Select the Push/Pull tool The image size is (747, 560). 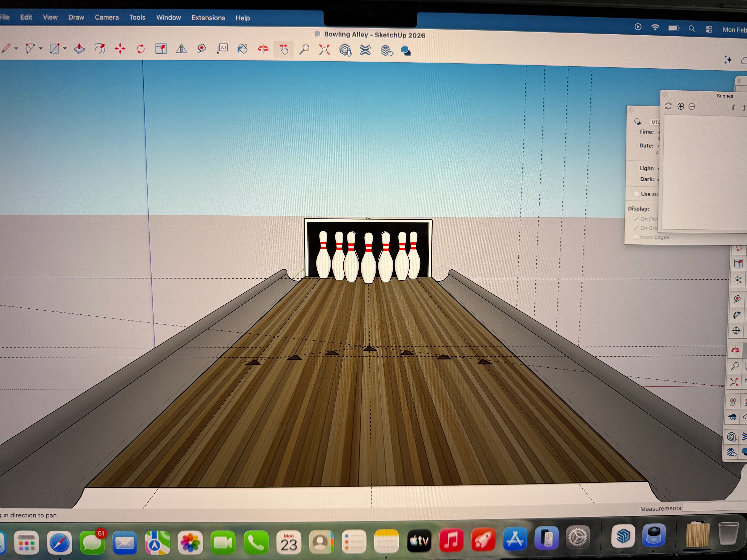[79, 49]
